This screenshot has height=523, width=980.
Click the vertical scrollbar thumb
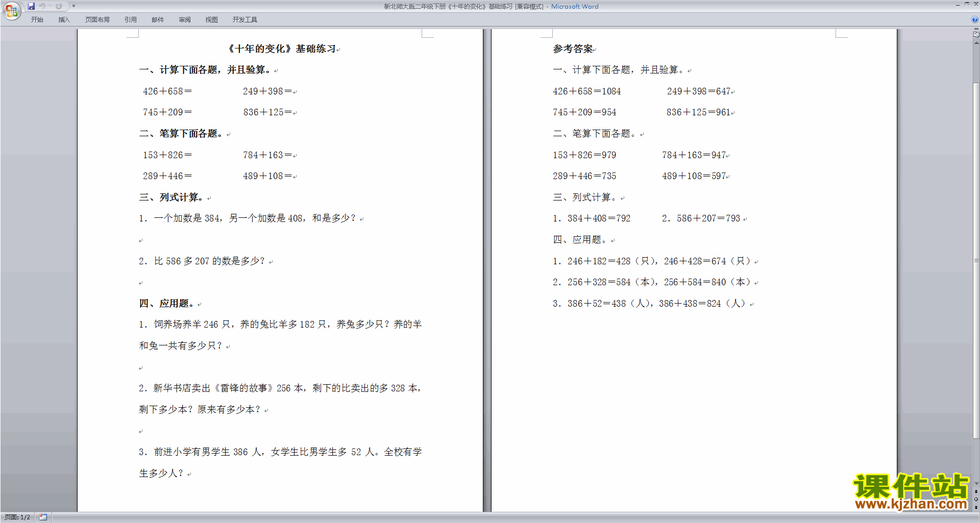point(976,260)
